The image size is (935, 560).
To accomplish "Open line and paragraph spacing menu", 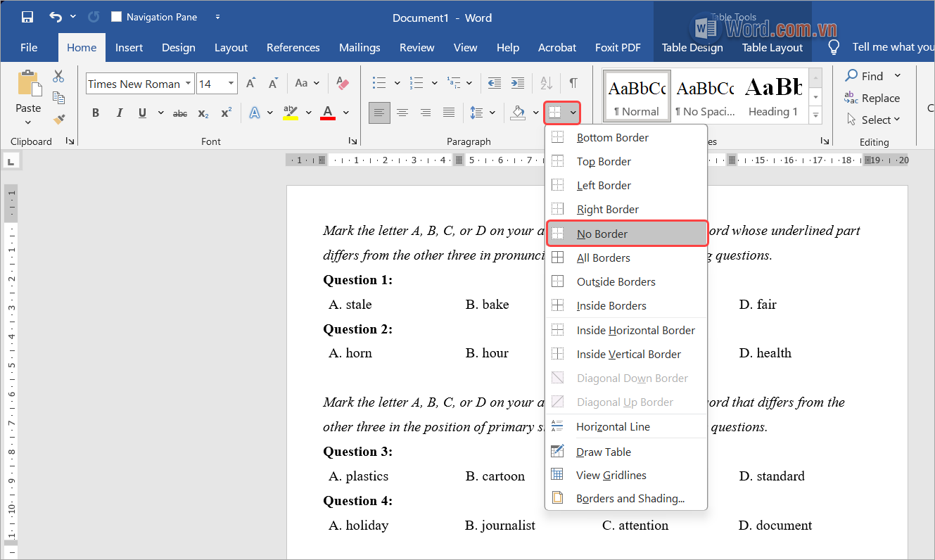I will click(x=482, y=113).
